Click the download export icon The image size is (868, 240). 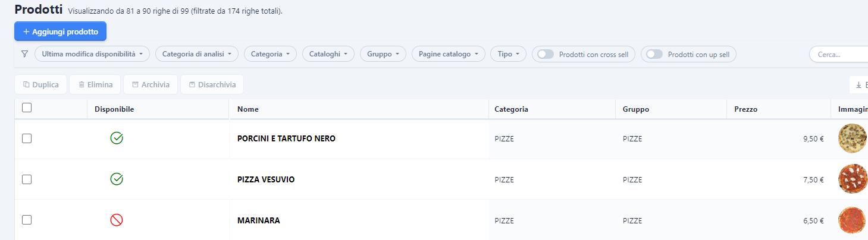(858, 85)
